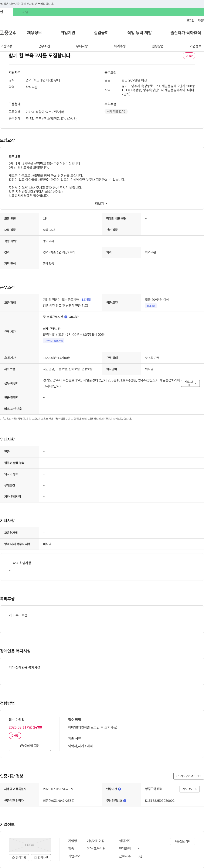Screen dimensions: 204x868
Task: Click the 영아교사 keyword value
Action: tap(48, 241)
